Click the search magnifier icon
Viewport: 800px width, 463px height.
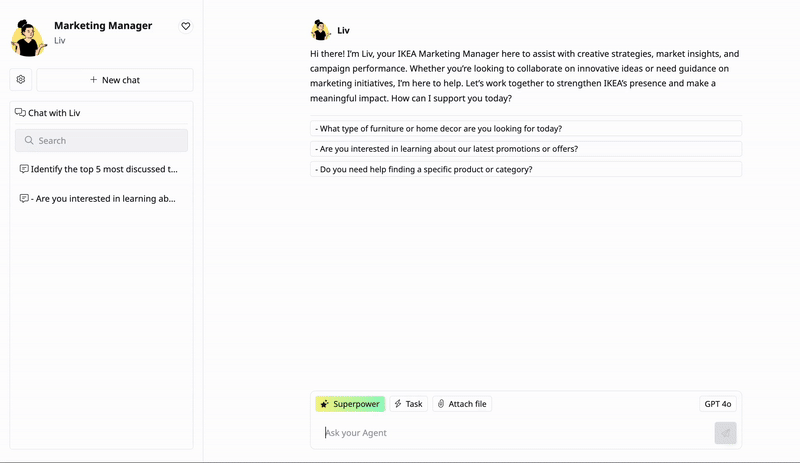coord(29,140)
